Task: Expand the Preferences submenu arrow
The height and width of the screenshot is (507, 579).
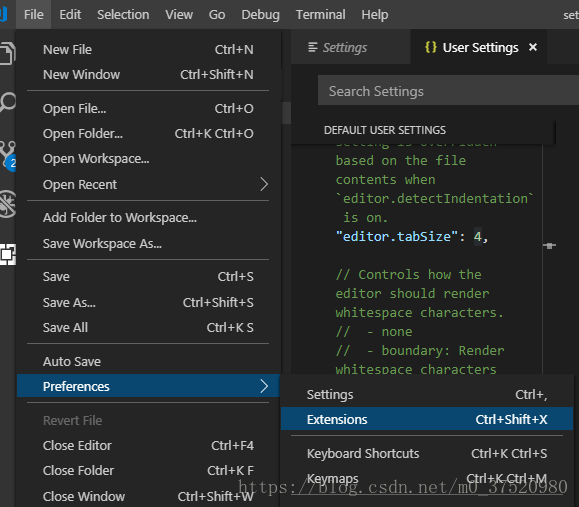Action: pyautogui.click(x=264, y=386)
